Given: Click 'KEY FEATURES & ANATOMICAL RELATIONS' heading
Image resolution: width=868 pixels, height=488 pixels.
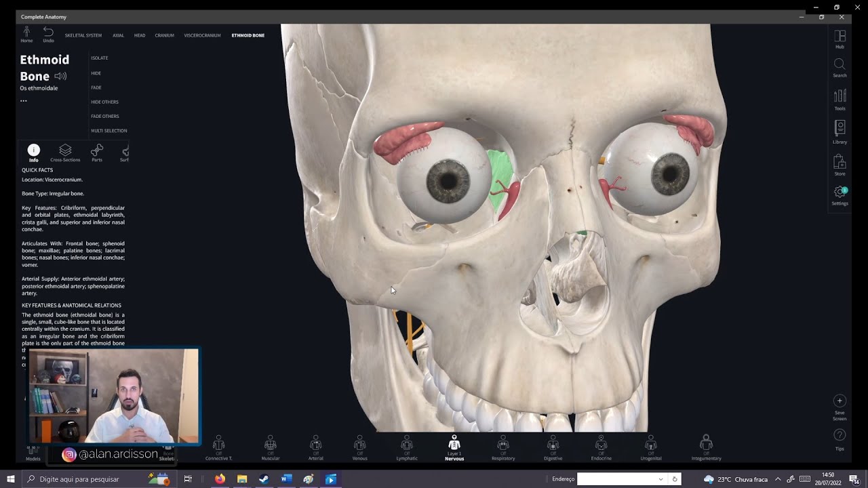Looking at the screenshot, I should point(71,306).
